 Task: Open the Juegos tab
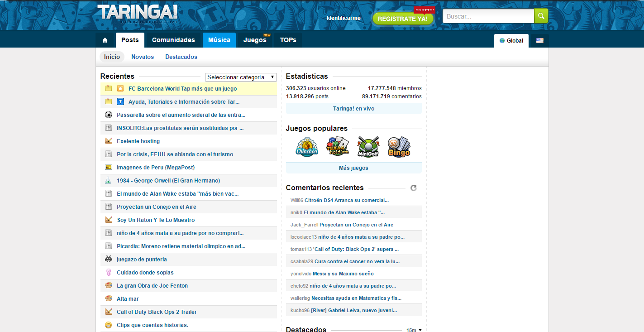255,40
